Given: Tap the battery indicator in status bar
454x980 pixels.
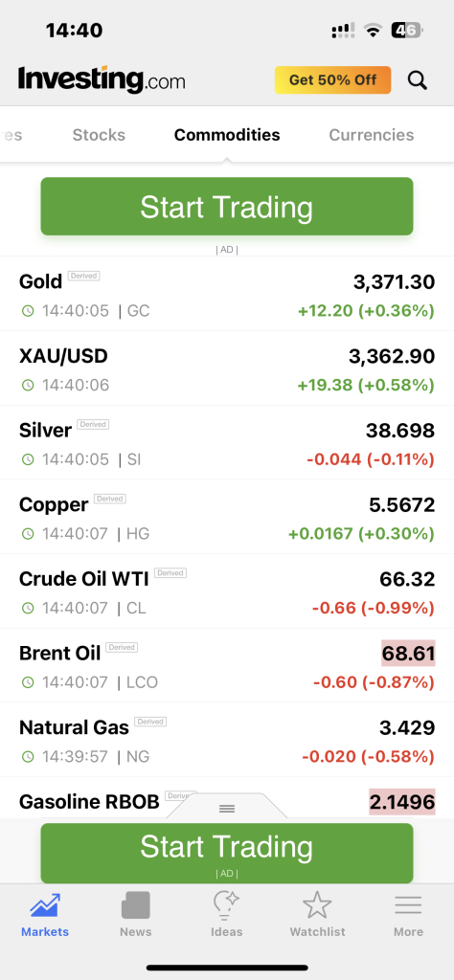Looking at the screenshot, I should coord(407,30).
